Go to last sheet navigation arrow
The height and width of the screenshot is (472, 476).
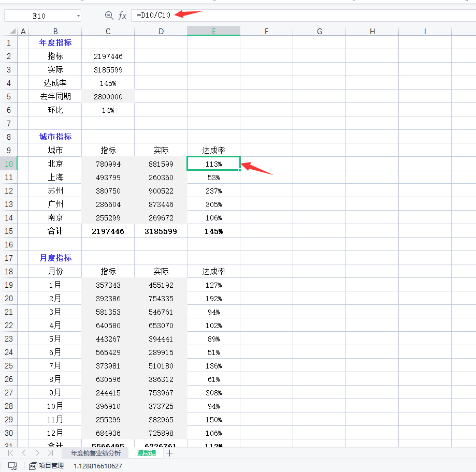[50, 453]
